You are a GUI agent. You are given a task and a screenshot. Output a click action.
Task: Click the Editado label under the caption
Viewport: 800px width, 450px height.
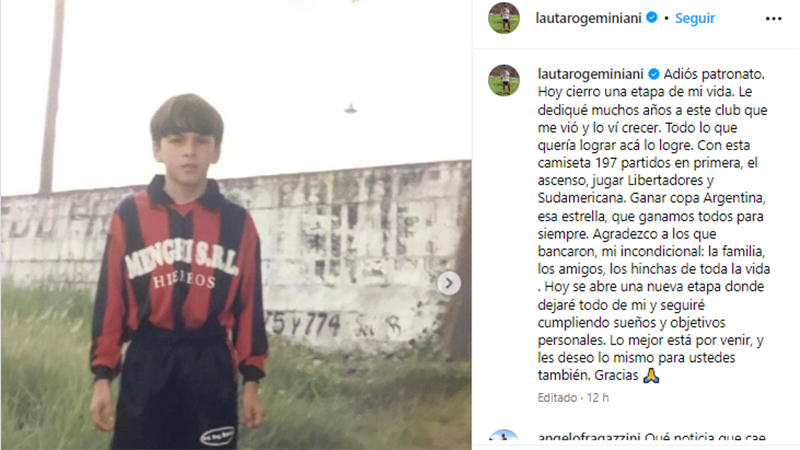tap(557, 398)
